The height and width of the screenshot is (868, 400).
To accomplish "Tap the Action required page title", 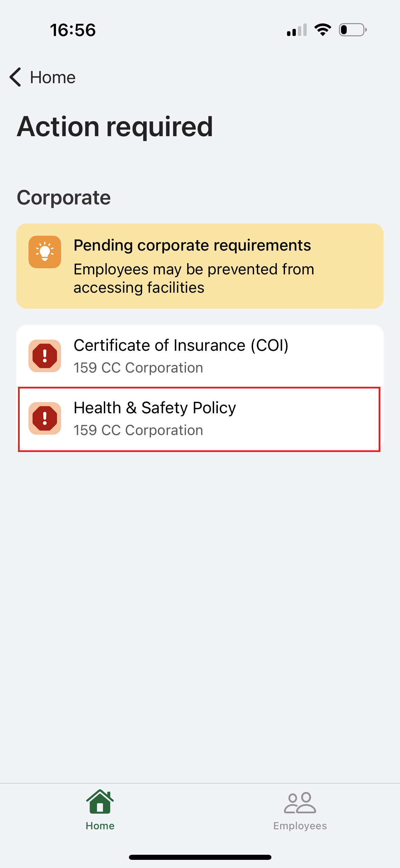I will (x=115, y=127).
